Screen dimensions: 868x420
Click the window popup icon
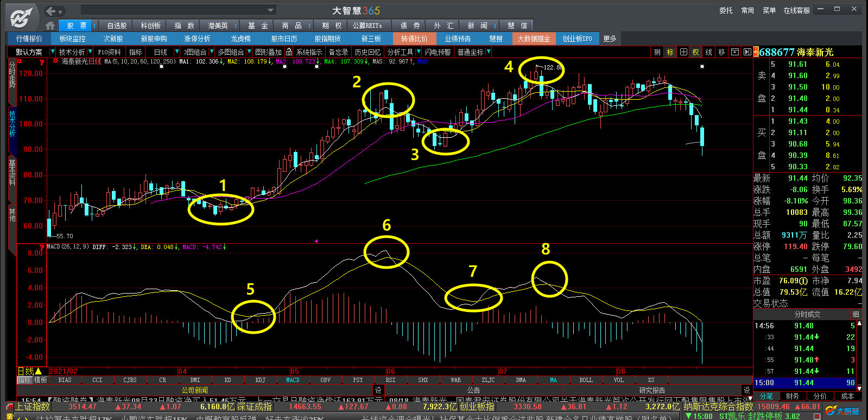[x=734, y=52]
